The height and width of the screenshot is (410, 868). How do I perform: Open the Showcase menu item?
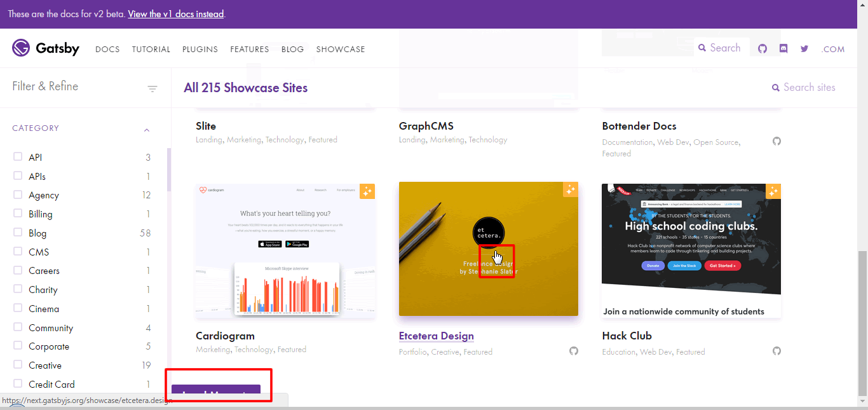[341, 49]
